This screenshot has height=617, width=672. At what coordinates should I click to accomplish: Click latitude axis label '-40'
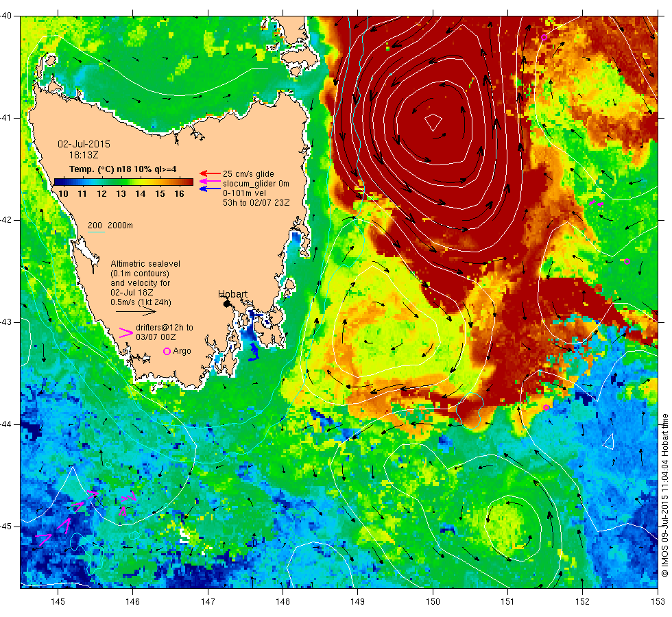coord(6,16)
